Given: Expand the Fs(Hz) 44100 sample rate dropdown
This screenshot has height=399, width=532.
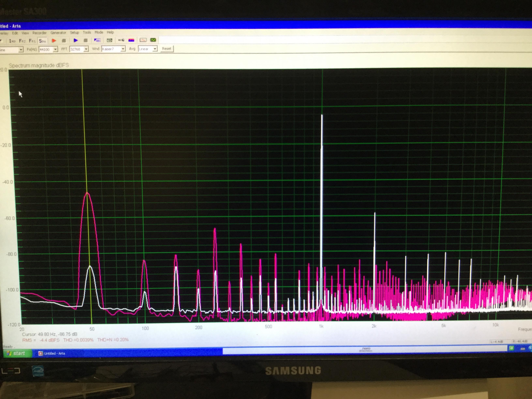Looking at the screenshot, I should [56, 49].
